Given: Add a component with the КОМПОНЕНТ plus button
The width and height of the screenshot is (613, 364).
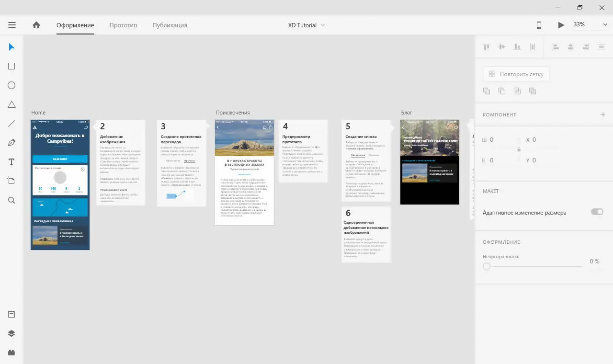Looking at the screenshot, I should pyautogui.click(x=603, y=114).
